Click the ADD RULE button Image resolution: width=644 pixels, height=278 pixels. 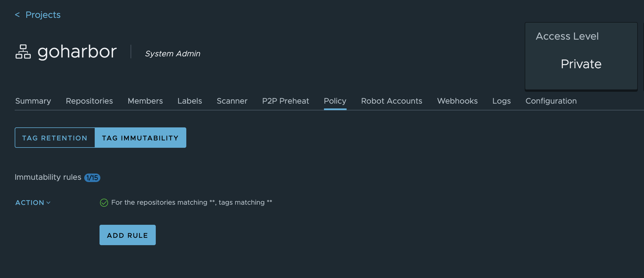127,235
